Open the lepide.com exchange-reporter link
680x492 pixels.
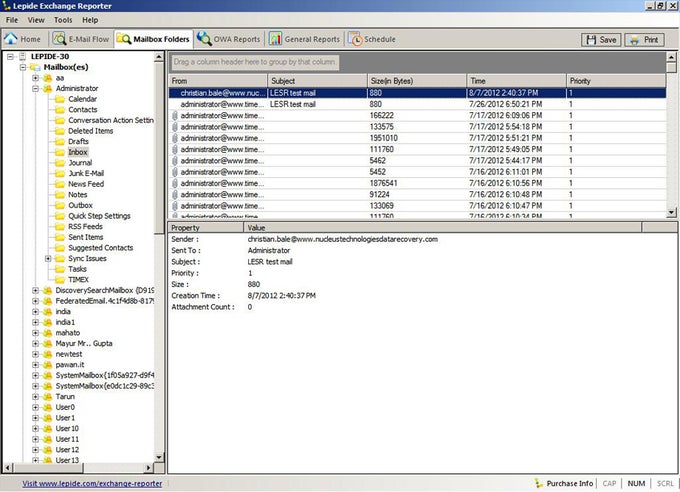point(92,483)
